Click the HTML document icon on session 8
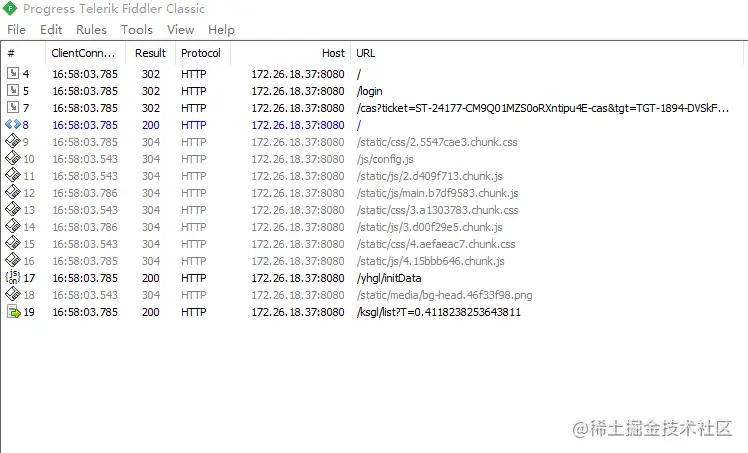Screen dimensions: 748x453 click(x=13, y=125)
